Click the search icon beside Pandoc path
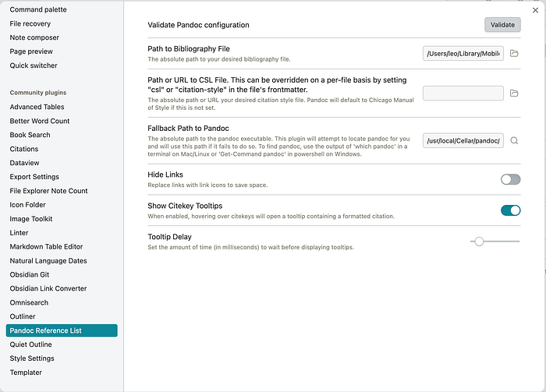Image resolution: width=546 pixels, height=392 pixels. (514, 140)
